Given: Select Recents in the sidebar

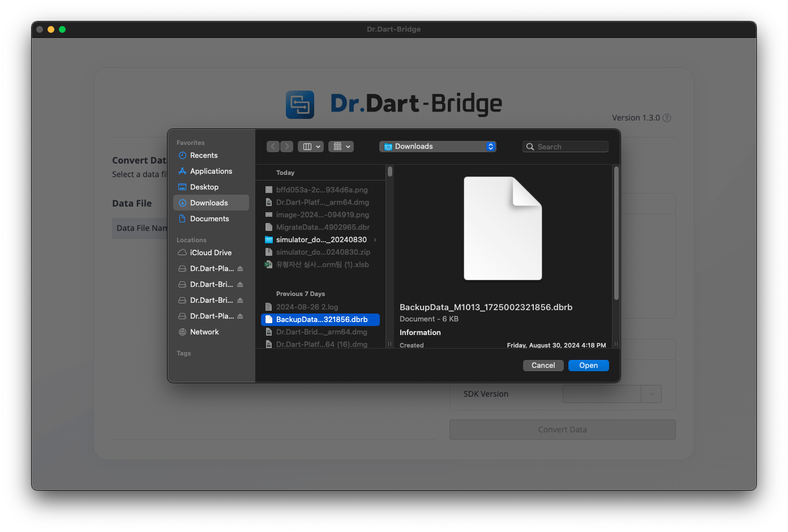Looking at the screenshot, I should 204,156.
